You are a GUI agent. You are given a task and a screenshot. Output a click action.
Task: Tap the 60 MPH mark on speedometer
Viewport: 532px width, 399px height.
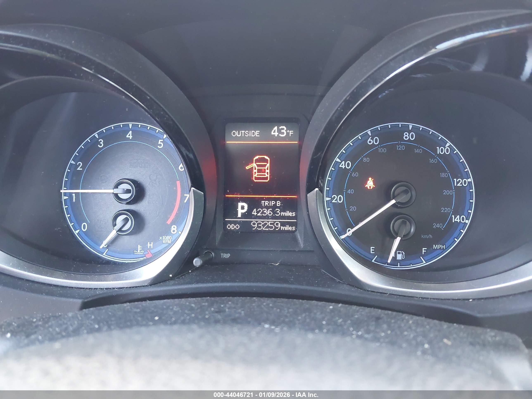tap(373, 140)
